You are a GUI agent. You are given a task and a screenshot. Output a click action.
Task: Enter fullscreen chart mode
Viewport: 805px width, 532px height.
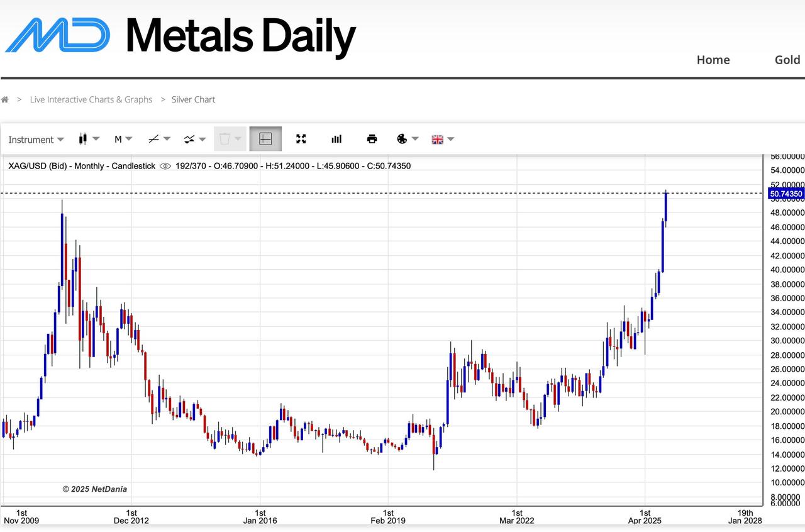click(301, 139)
